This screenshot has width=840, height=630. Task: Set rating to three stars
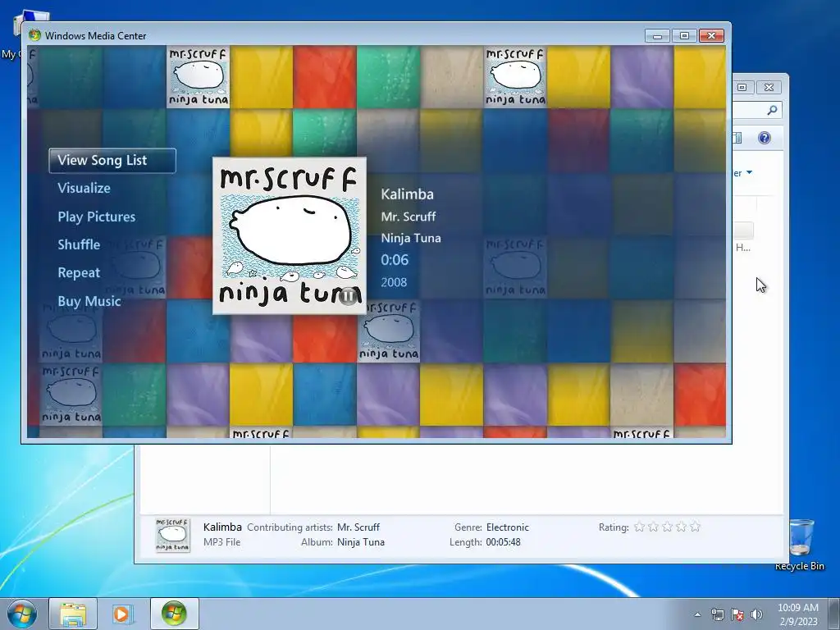[x=667, y=527]
